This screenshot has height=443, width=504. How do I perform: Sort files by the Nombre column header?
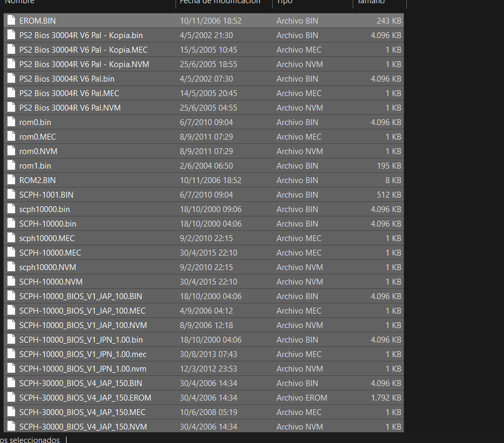[20, 2]
